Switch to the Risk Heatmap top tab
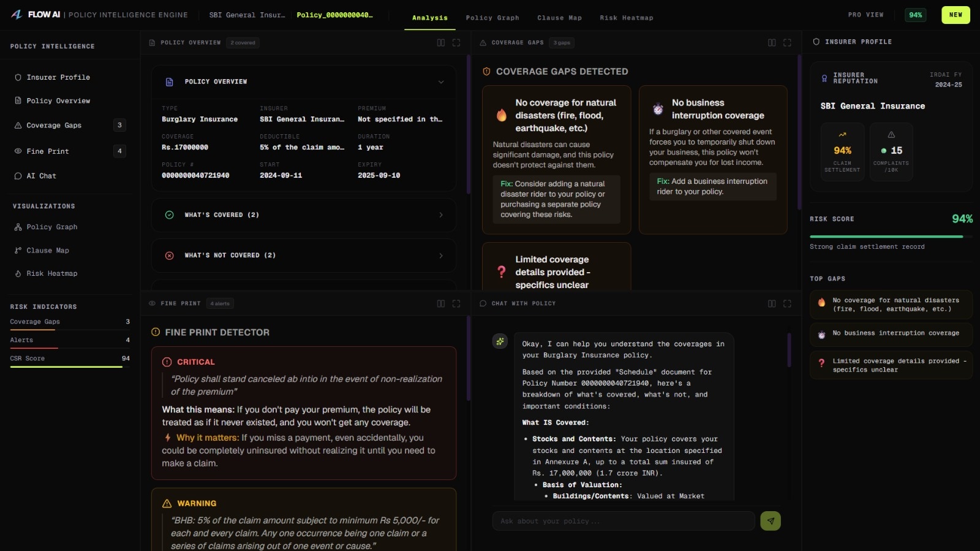 coord(626,18)
